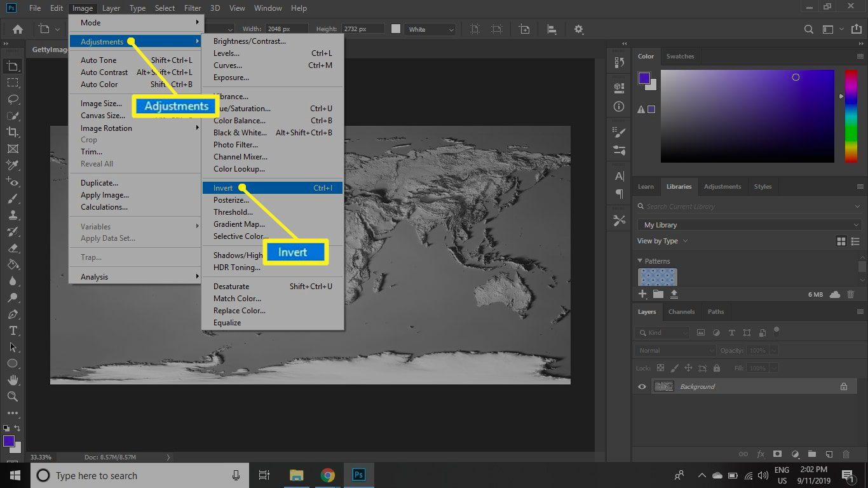Select the Lasso tool
Screen dimensions: 868x488
point(12,99)
